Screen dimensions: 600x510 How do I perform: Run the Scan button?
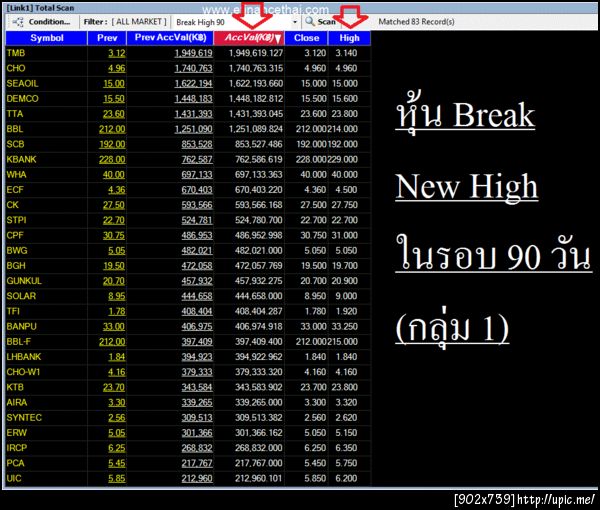(x=320, y=22)
